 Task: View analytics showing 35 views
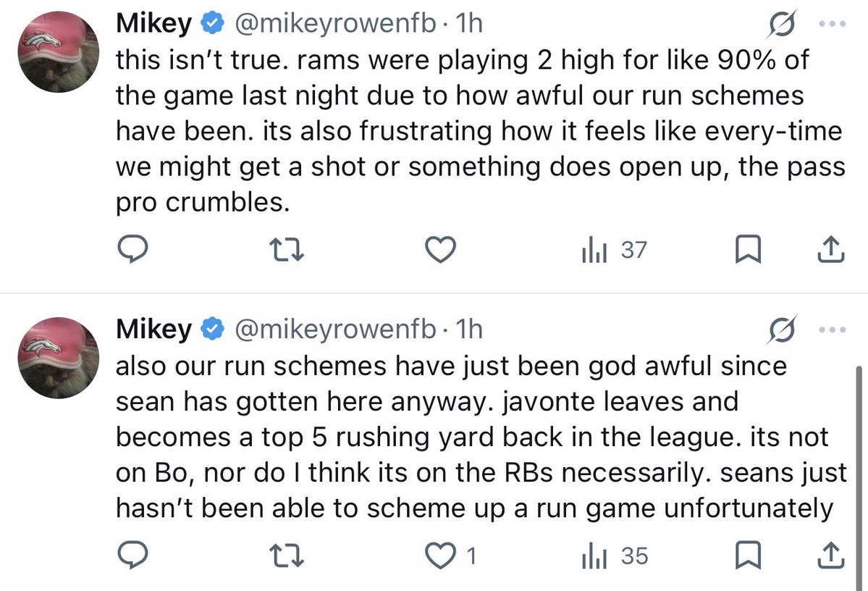(614, 556)
